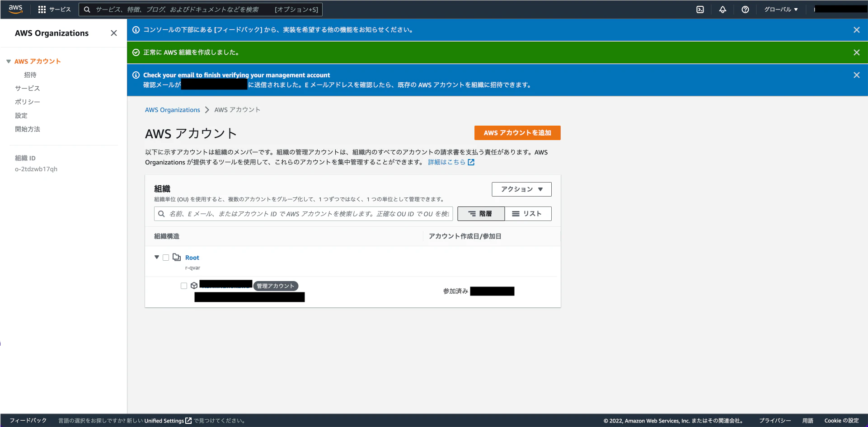Click the フィードバック footer button
Screen dimensions: 868x427
coord(28,421)
